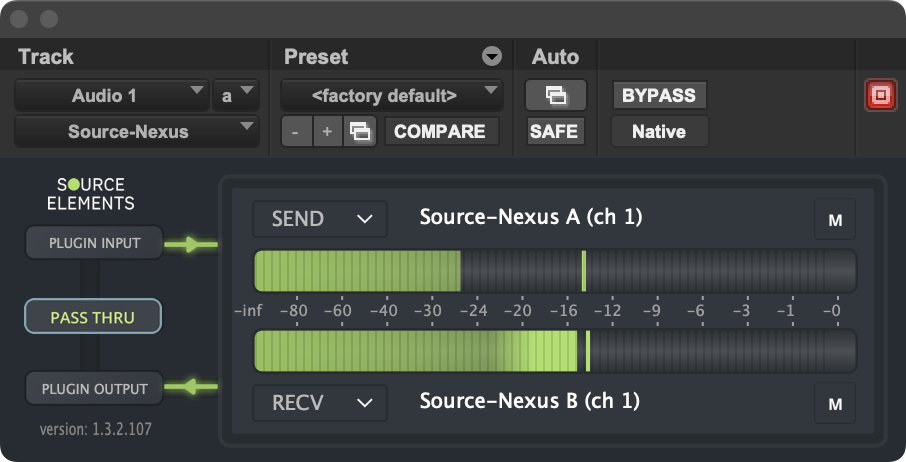Open the SEND mode dropdown

(320, 218)
